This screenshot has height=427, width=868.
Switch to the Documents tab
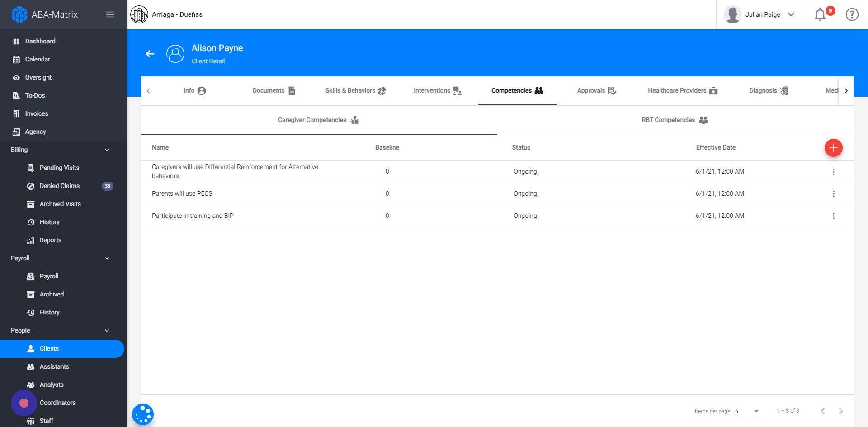[274, 91]
